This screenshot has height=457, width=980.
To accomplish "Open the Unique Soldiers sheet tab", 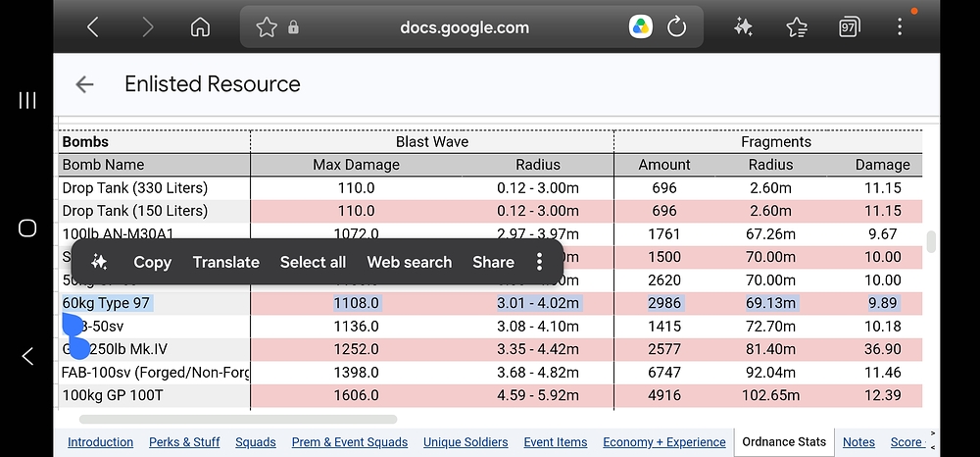I will point(465,442).
